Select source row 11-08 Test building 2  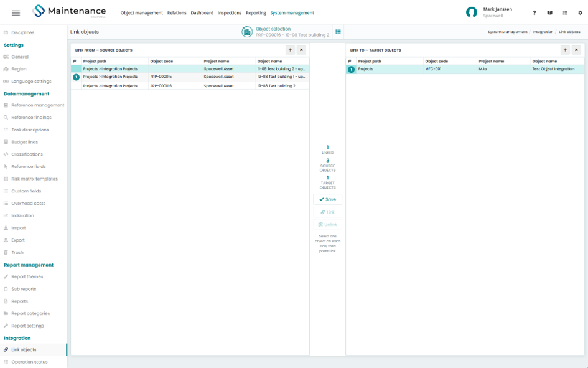190,69
